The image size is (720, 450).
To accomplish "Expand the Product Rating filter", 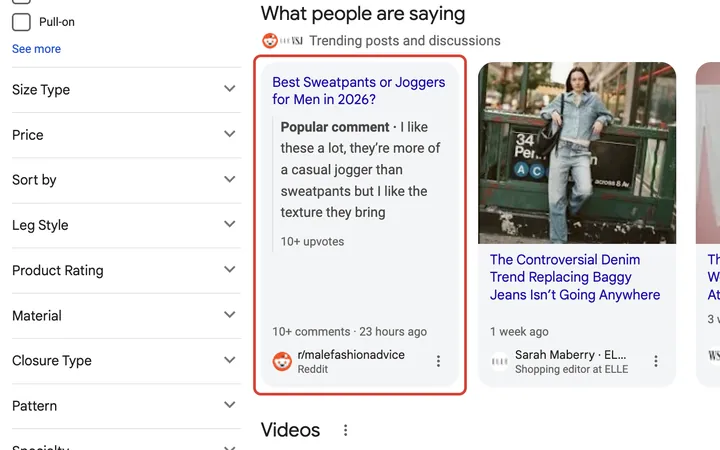I will tap(126, 270).
